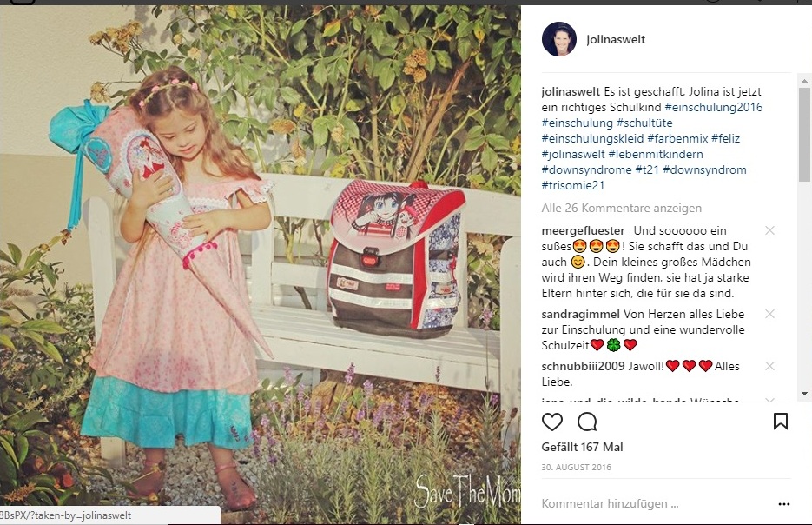Open the jolinaswelt profile avatar
This screenshot has height=525, width=812.
pyautogui.click(x=559, y=39)
